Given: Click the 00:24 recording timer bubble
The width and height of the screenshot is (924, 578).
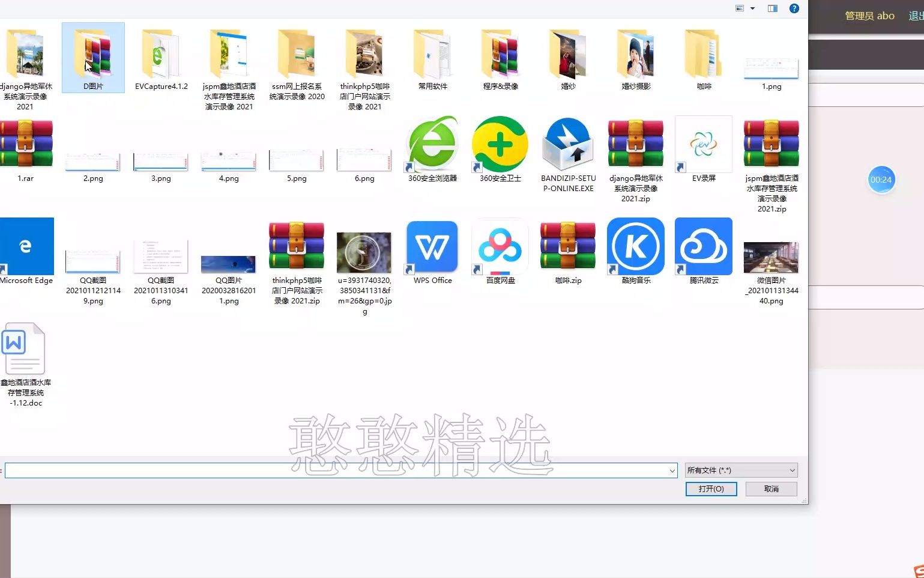Looking at the screenshot, I should point(881,180).
